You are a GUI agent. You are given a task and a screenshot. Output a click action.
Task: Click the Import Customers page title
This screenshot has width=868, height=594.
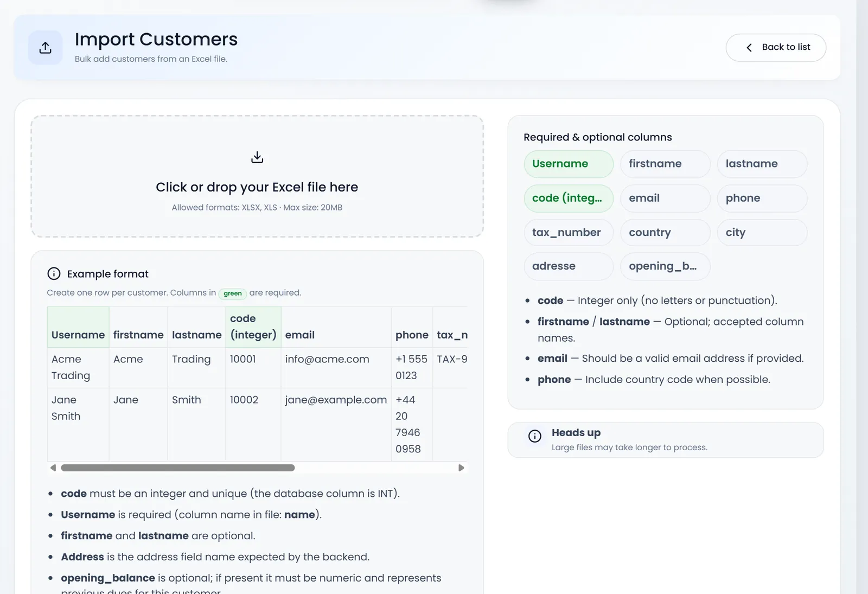[x=156, y=39]
